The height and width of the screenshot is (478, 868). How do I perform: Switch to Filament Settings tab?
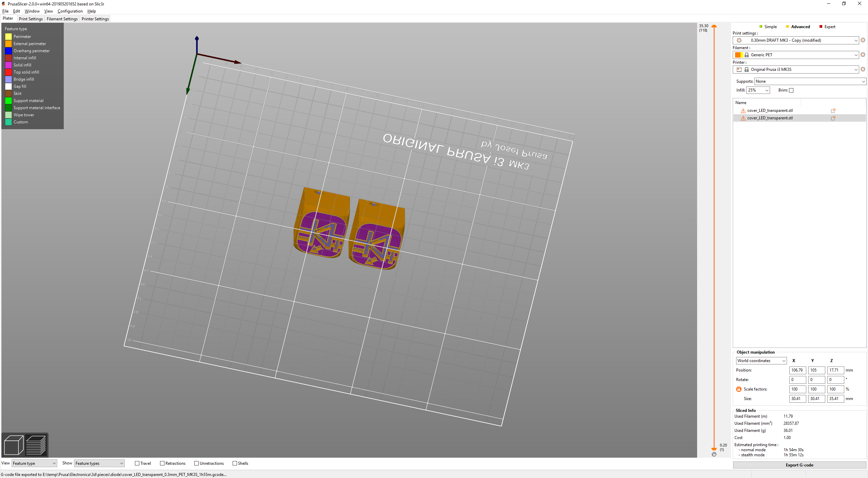pyautogui.click(x=62, y=19)
